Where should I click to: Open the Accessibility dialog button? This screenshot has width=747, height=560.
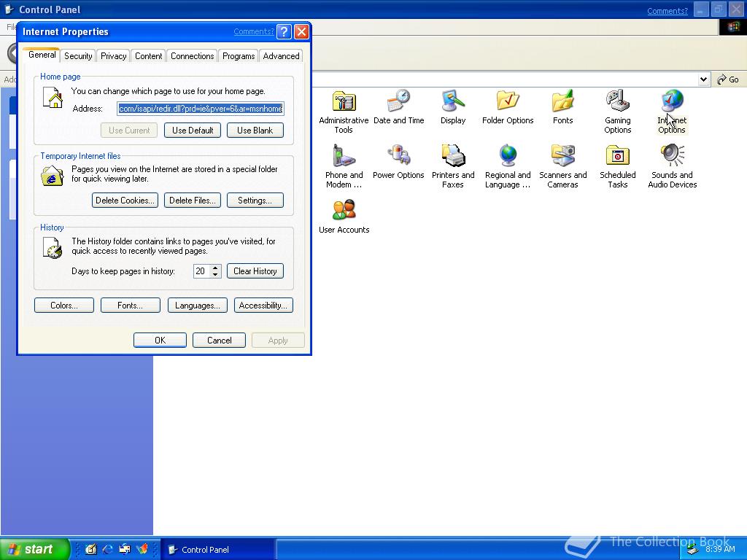[x=263, y=306]
